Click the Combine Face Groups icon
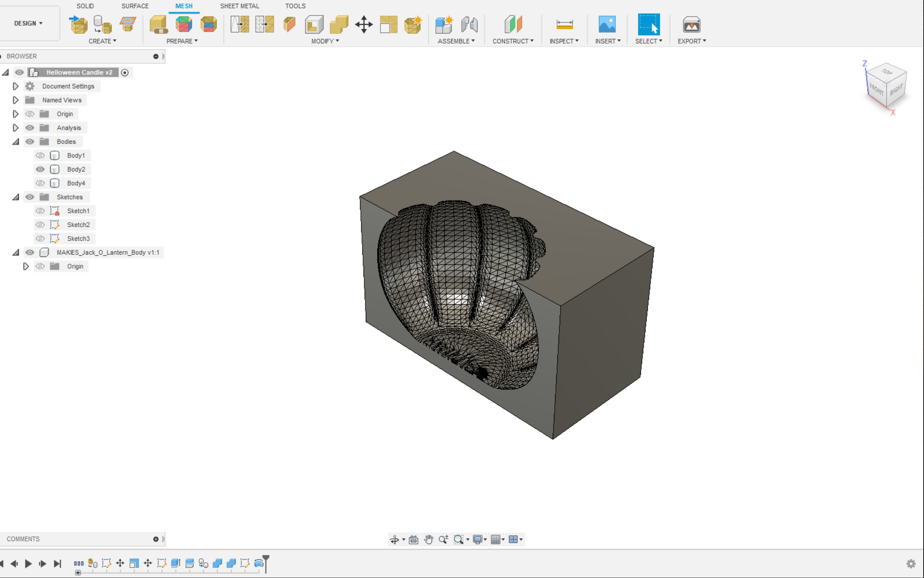924x578 pixels. (208, 25)
